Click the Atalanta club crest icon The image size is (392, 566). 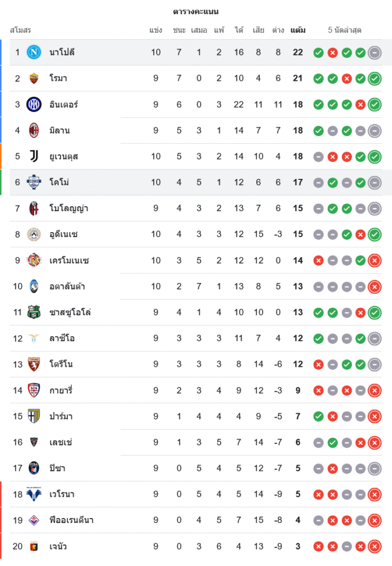(34, 286)
